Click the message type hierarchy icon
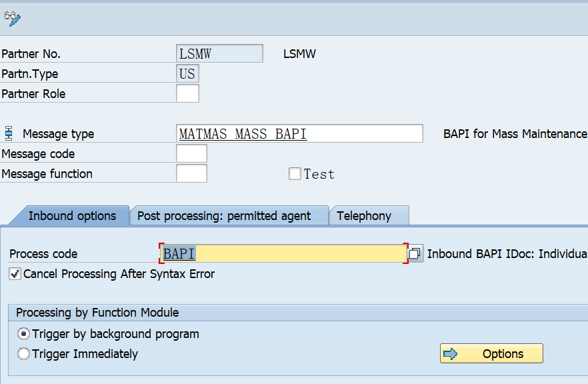This screenshot has height=384, width=588. click(8, 133)
